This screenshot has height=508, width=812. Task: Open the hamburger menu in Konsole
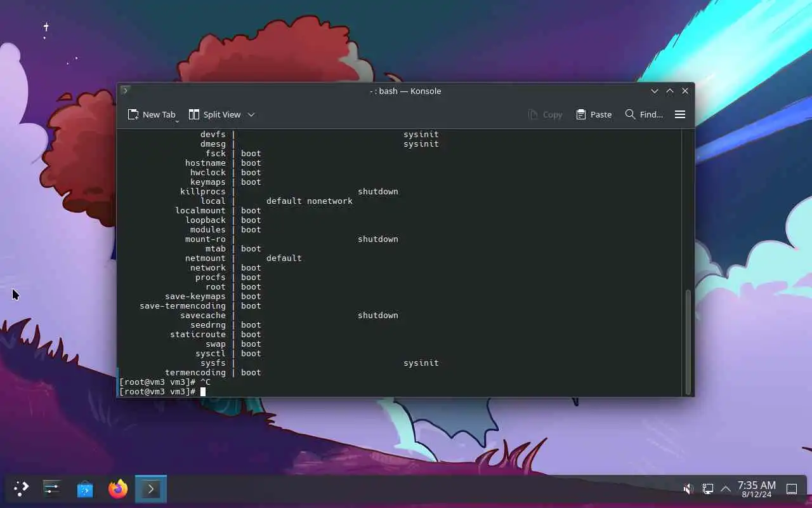coord(680,114)
